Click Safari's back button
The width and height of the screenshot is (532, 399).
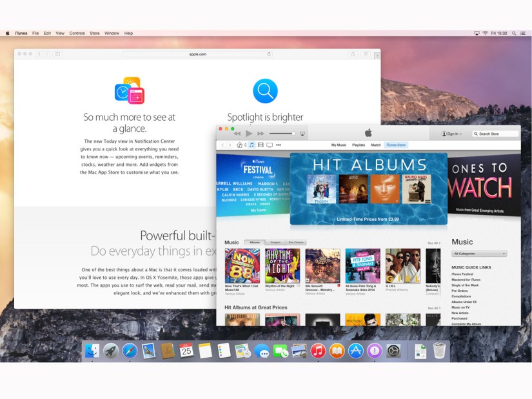click(x=39, y=54)
